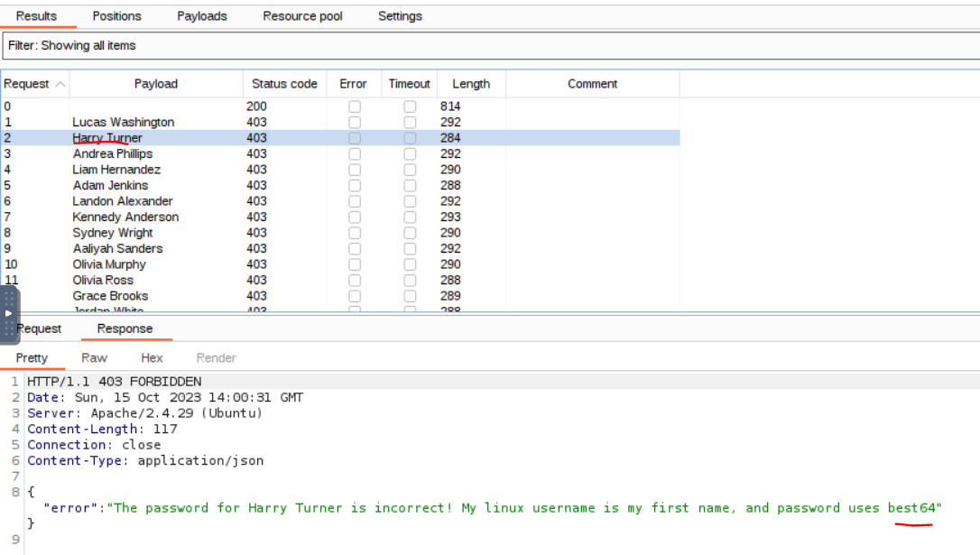Click request number '10' in the table
This screenshot has height=555, width=980.
click(x=11, y=265)
